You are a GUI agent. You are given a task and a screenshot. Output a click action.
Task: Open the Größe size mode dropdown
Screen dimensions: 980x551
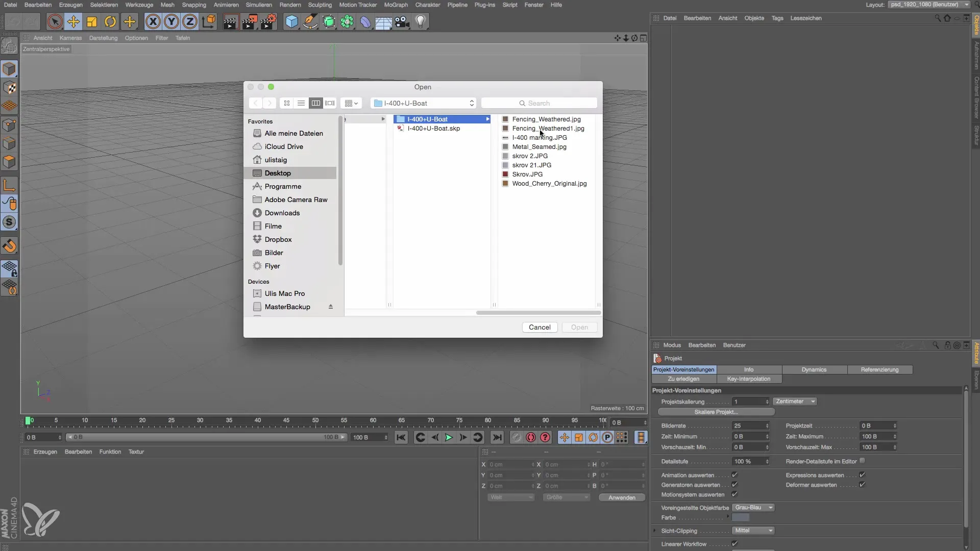(567, 497)
